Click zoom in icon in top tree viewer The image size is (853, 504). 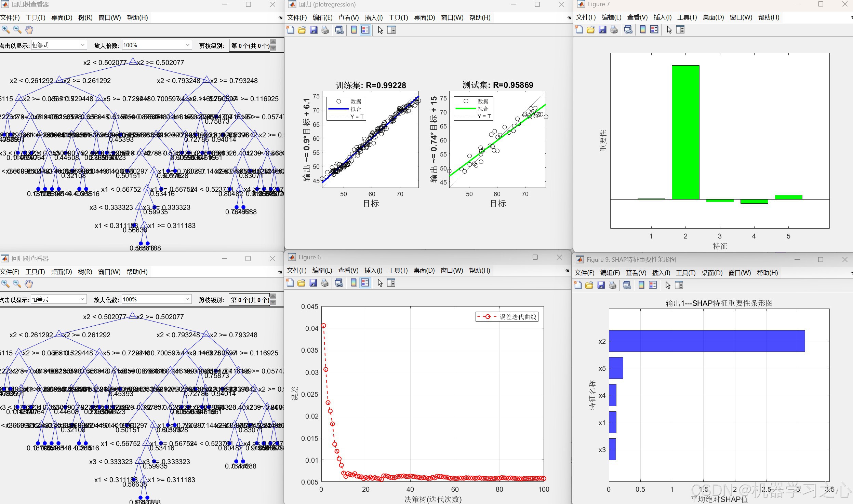[5, 30]
